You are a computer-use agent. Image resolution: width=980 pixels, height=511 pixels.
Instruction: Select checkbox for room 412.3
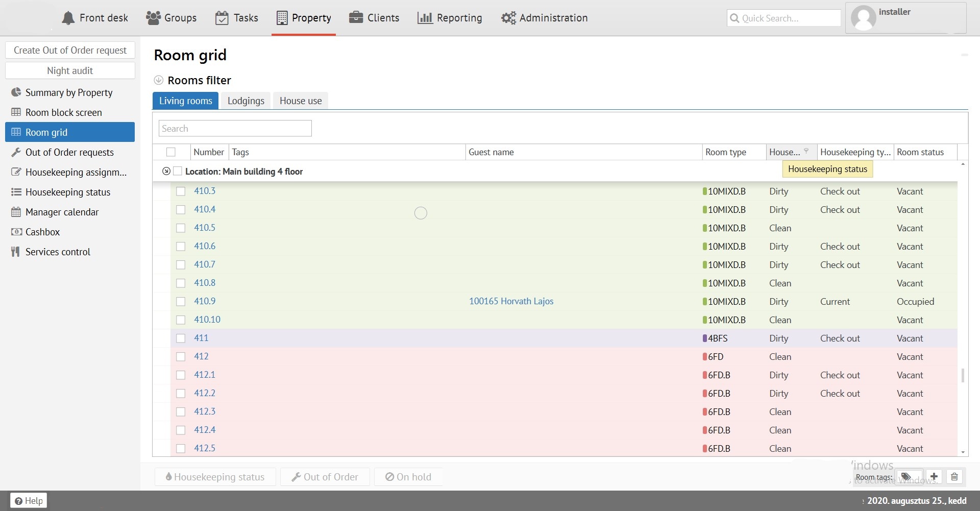pos(181,412)
